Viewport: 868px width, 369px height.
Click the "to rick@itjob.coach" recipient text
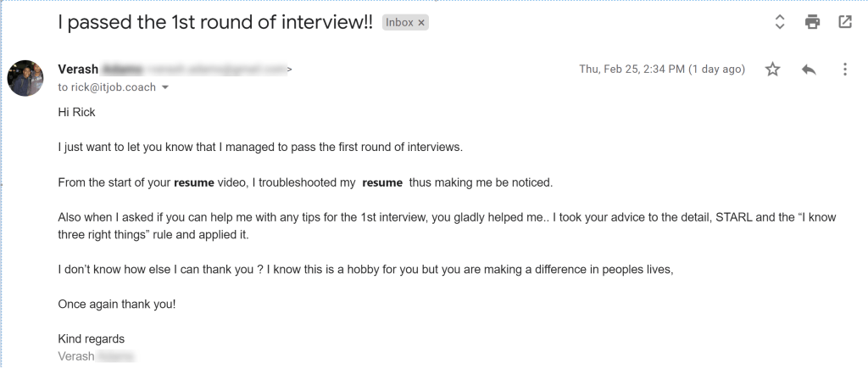107,87
